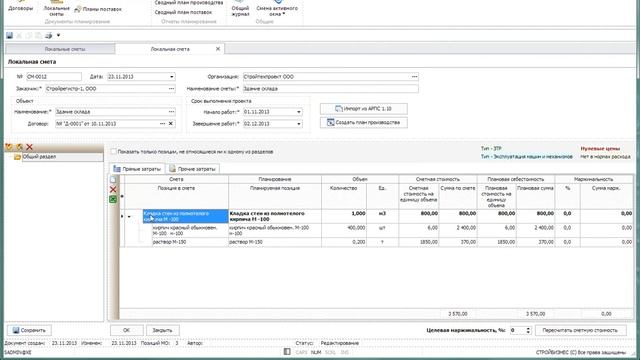
Task: Open Сводный план производства report
Action: coord(189,3)
